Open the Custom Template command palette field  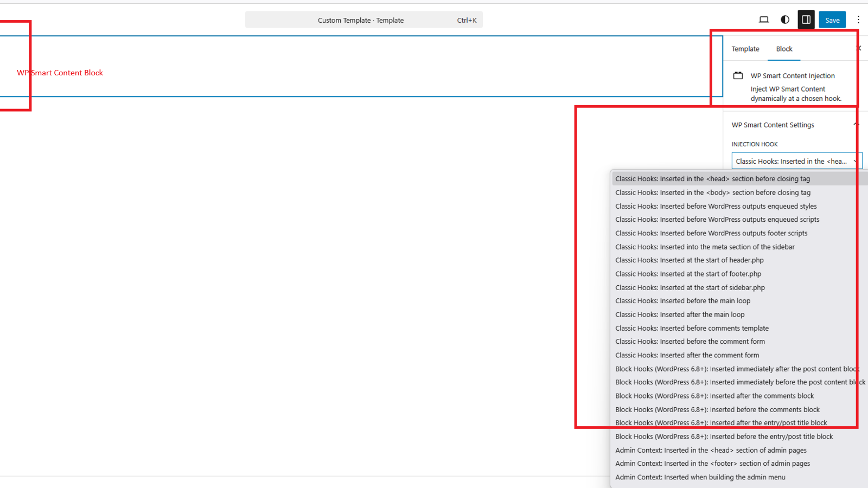click(361, 20)
